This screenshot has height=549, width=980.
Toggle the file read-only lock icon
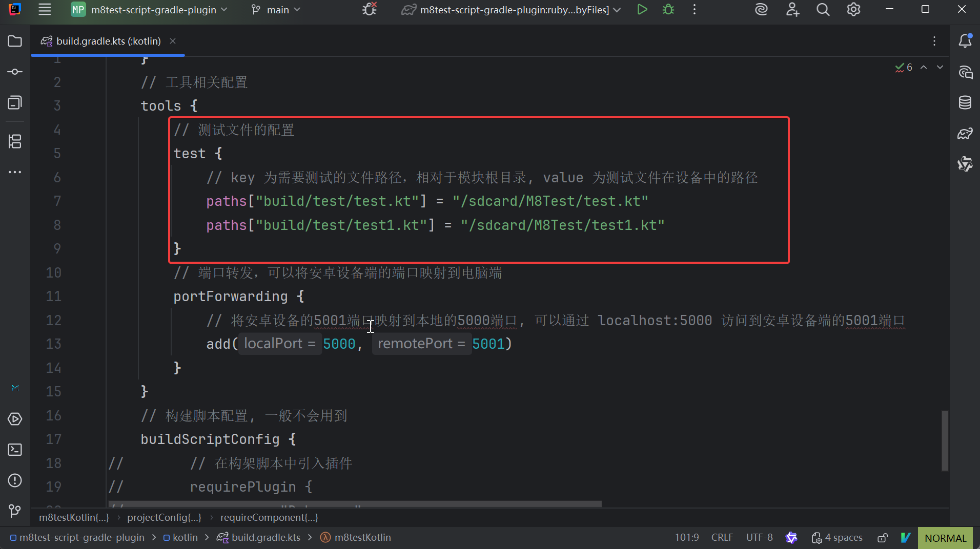pos(882,538)
